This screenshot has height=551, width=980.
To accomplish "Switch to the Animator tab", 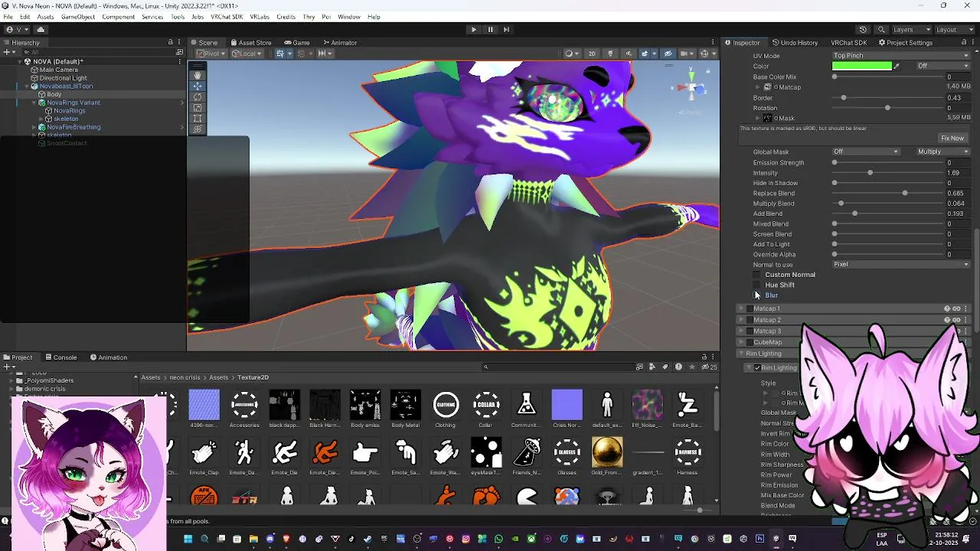I will [x=339, y=43].
